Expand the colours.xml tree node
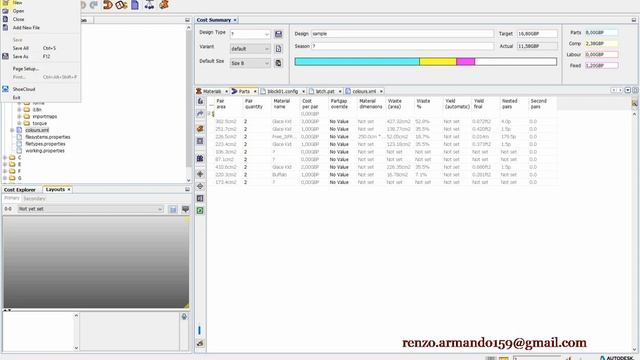 (x=12, y=130)
